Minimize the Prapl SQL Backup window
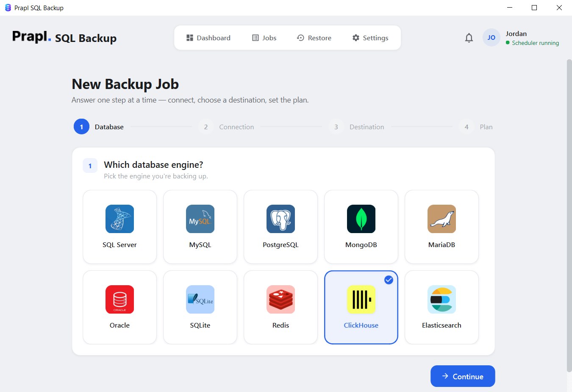Viewport: 572px width, 392px height. (x=510, y=8)
